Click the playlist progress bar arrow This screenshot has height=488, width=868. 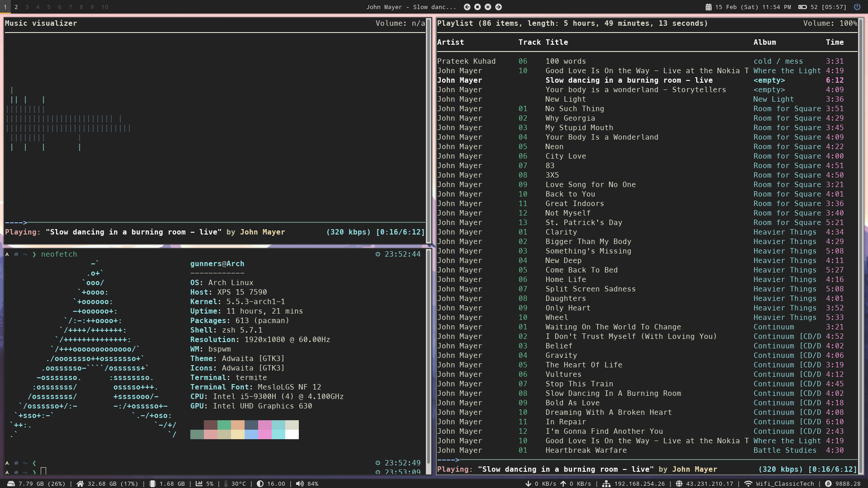(x=457, y=460)
